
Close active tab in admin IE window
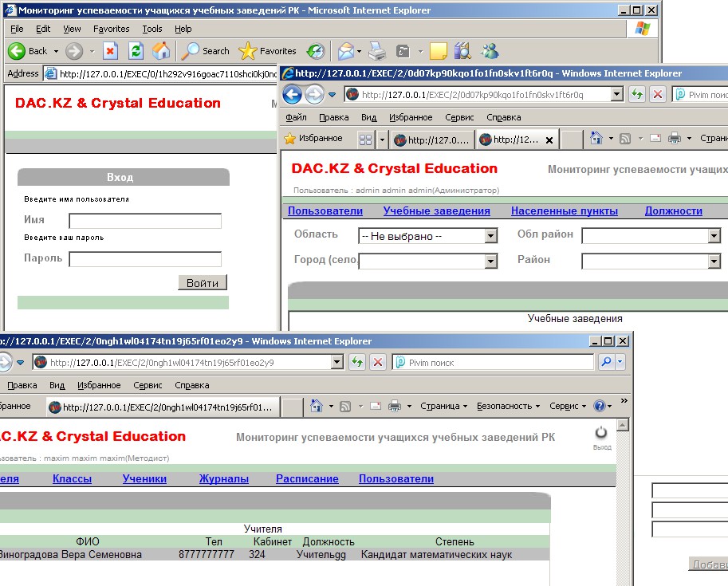[x=549, y=140]
